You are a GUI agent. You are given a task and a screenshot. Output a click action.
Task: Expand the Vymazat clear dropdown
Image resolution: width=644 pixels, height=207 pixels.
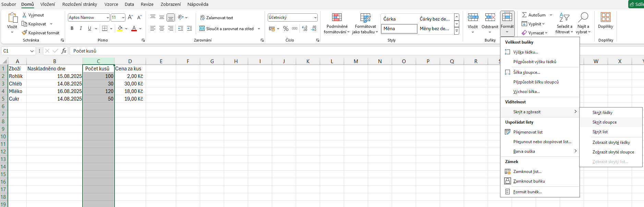coord(546,33)
